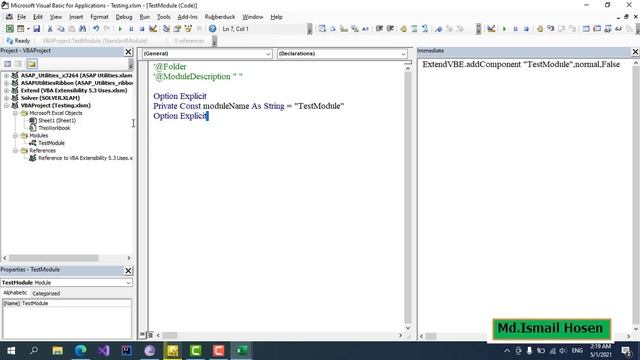This screenshot has width=640, height=360.
Task: Click the View Code icon in Project panel
Action: (x=7, y=64)
